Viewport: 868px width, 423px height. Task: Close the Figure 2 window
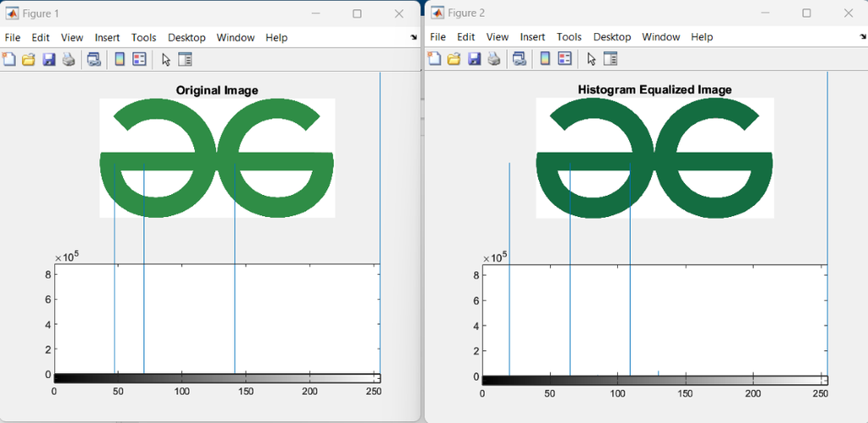[x=848, y=14]
